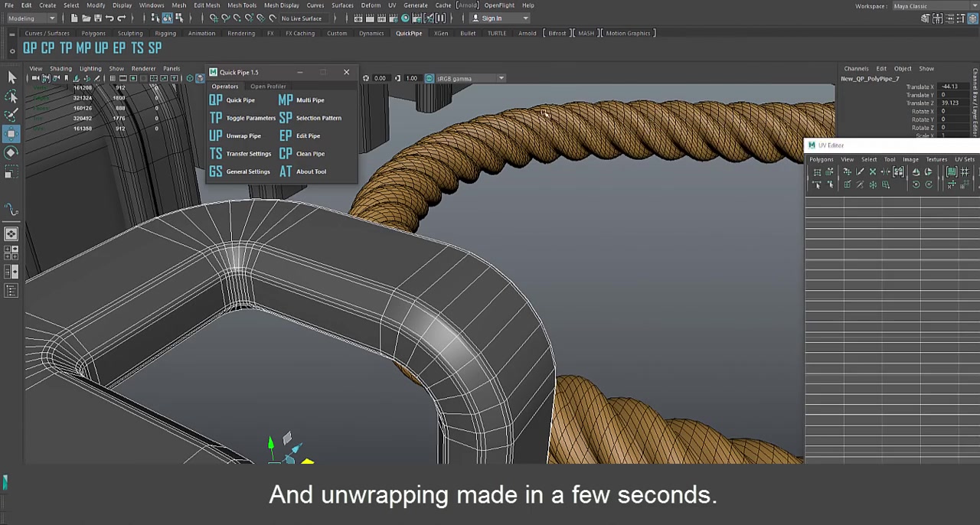
Task: Toggle the viewport grid display icon
Action: pos(113,79)
